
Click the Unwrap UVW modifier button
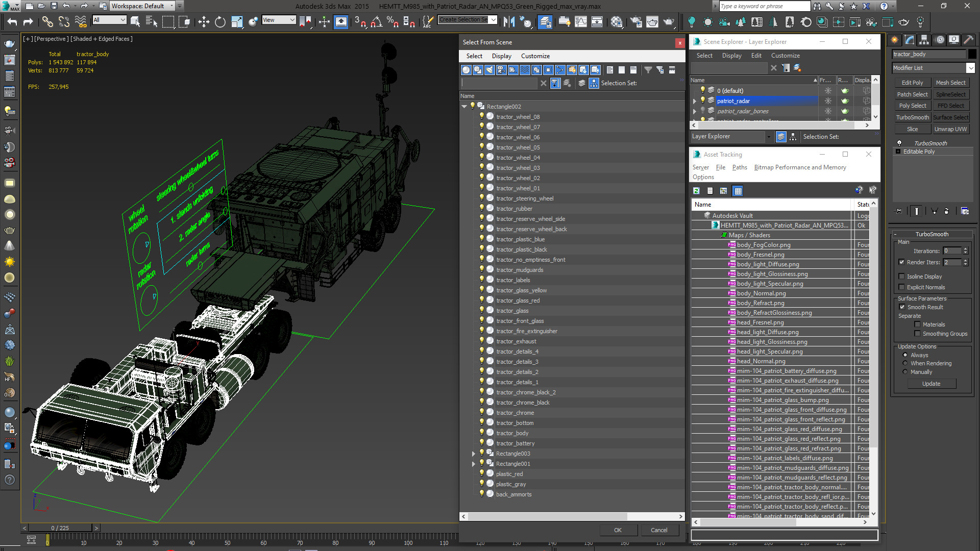click(x=950, y=129)
